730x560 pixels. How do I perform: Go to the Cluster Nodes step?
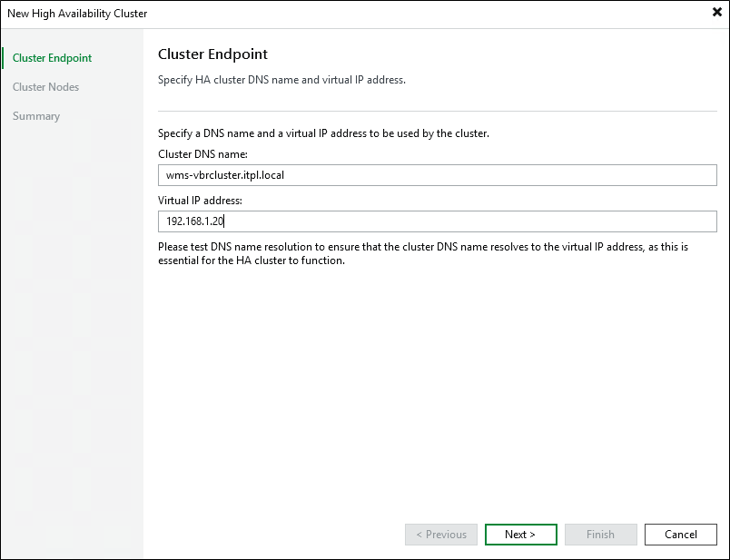pyautogui.click(x=45, y=87)
